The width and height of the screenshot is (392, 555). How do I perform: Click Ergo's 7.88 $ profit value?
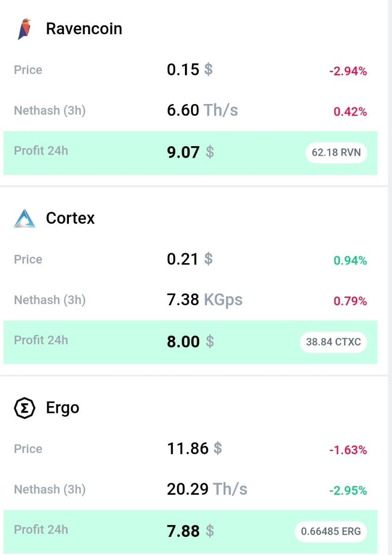[190, 531]
